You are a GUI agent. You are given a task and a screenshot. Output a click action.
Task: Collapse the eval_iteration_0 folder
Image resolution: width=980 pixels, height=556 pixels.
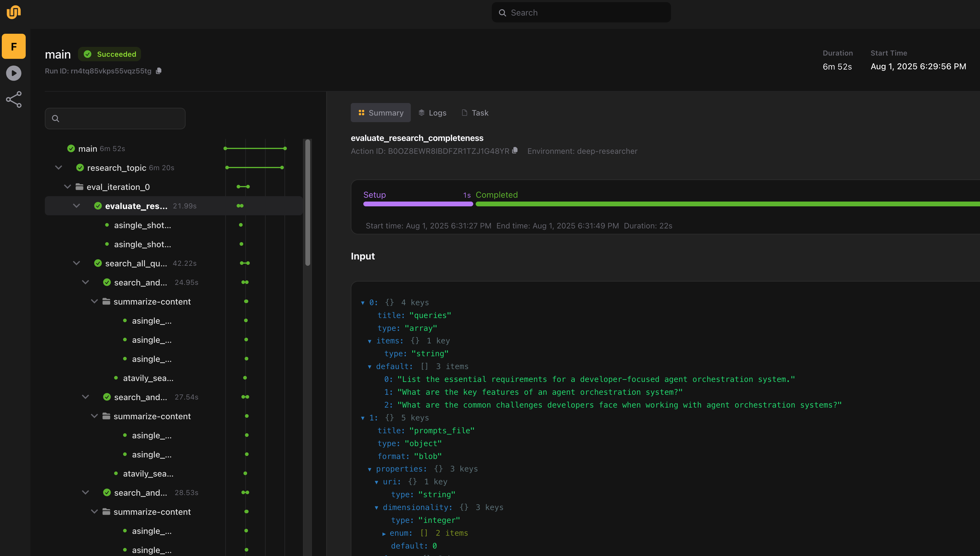point(67,187)
